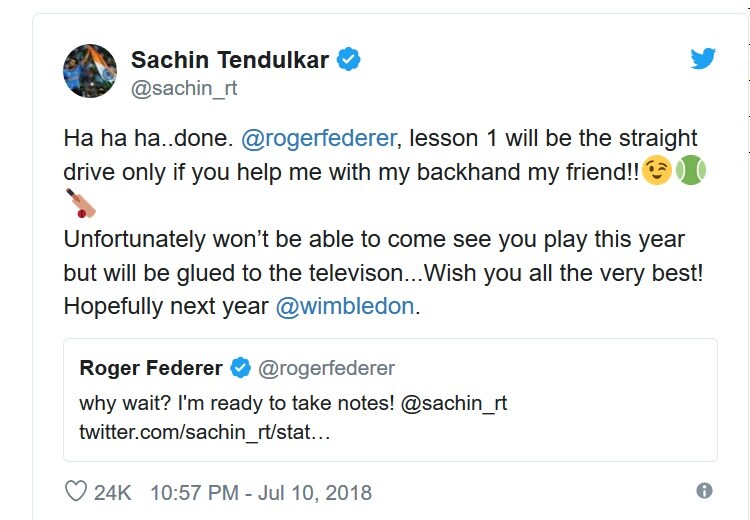Like the tweet with heart icon
This screenshot has width=750, height=520.
click(76, 492)
